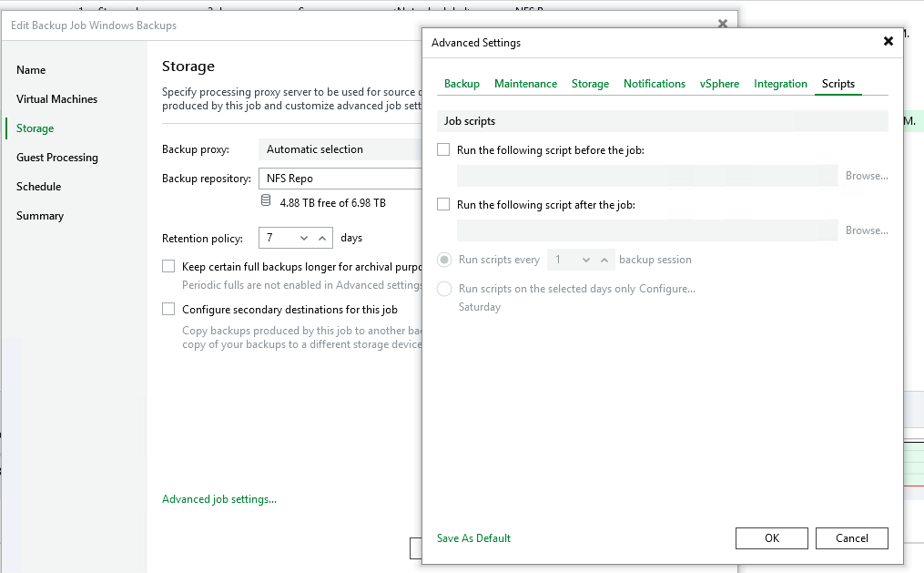Image resolution: width=924 pixels, height=573 pixels.
Task: Go to Guest Processing step
Action: click(x=57, y=158)
